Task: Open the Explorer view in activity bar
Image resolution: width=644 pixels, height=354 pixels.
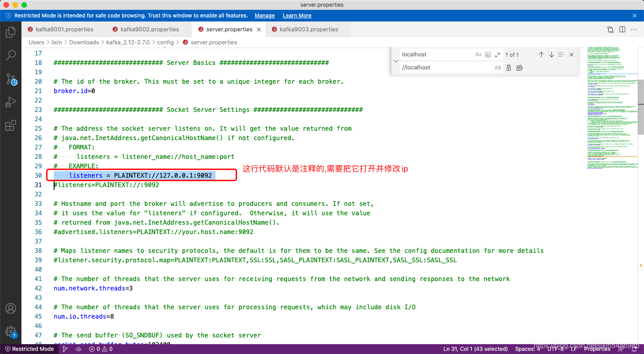Action: coord(11,32)
